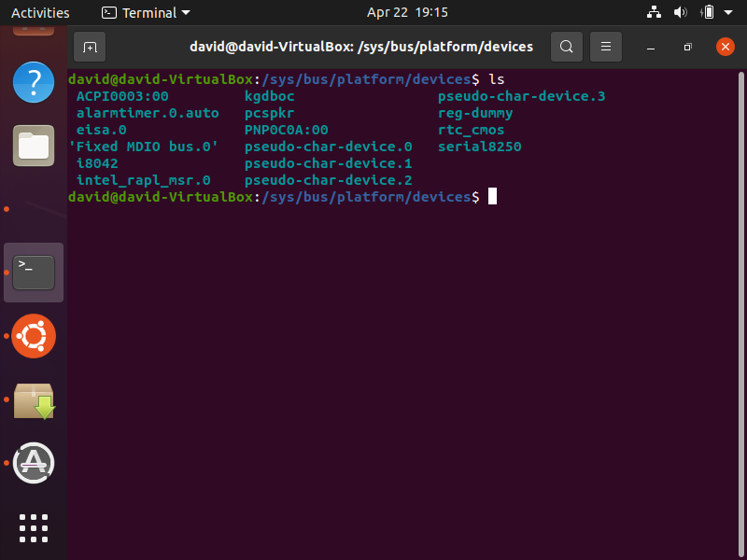Click the network indicator in the top bar
Screen dimensions: 747x560
[x=654, y=13]
